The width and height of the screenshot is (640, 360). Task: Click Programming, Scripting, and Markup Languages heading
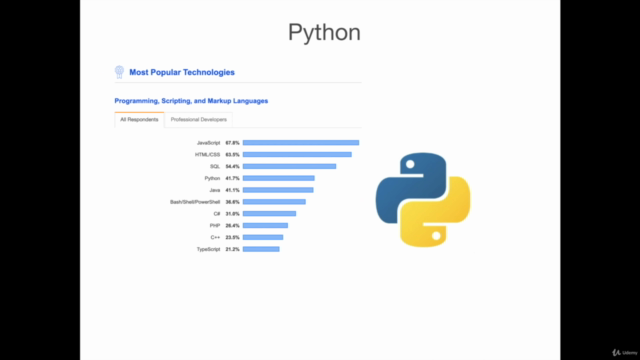(191, 101)
